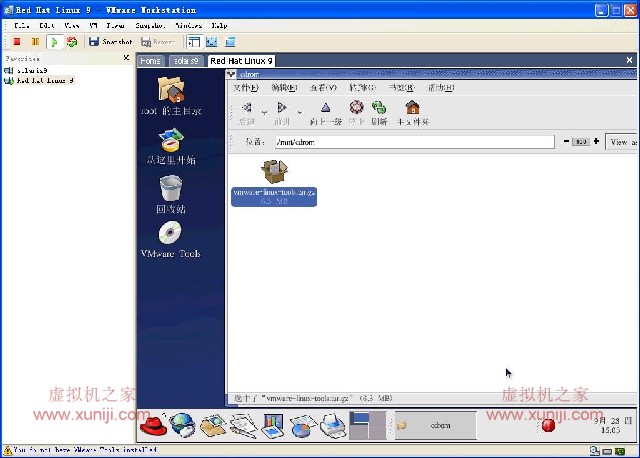Click the cdrom taskbar window button
Viewport: 640px width, 458px height.
tap(436, 425)
